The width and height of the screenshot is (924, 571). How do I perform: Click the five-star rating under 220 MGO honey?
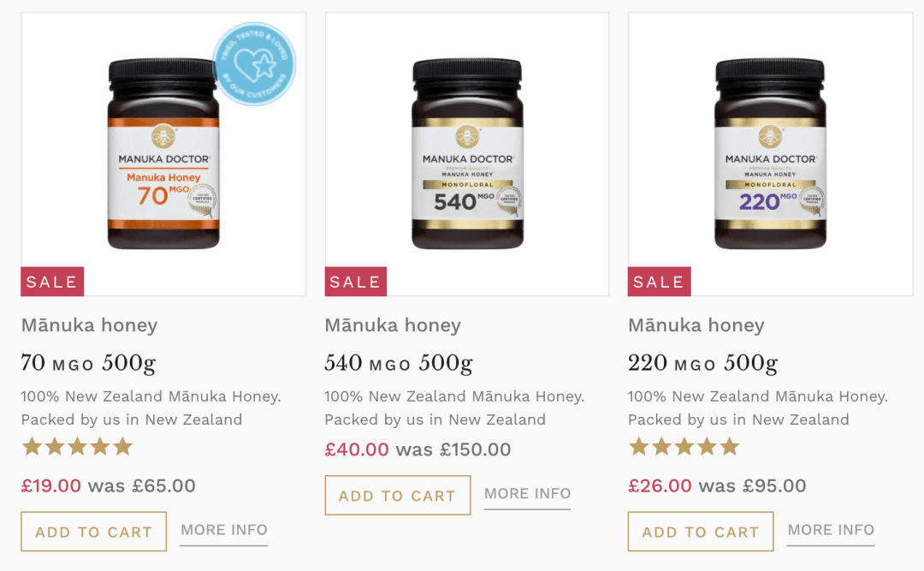click(684, 447)
